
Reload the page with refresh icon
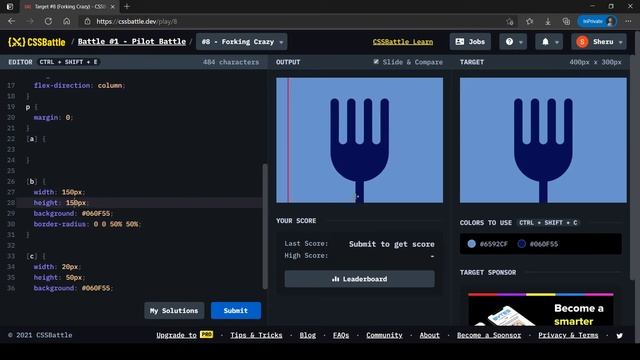(48, 21)
